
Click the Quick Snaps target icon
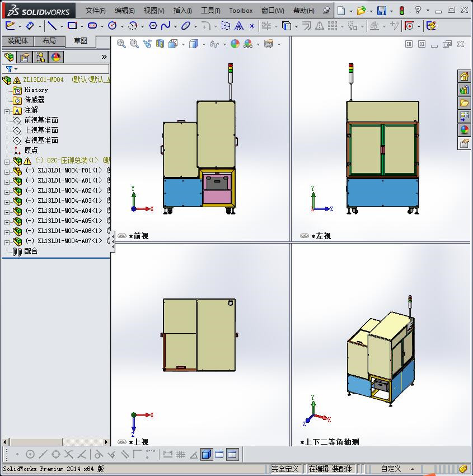409,26
